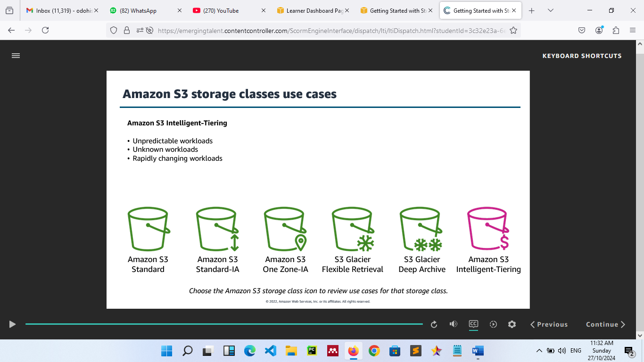Screen dimensions: 644x362
Task: Open the hamburger course menu
Action: [16, 56]
